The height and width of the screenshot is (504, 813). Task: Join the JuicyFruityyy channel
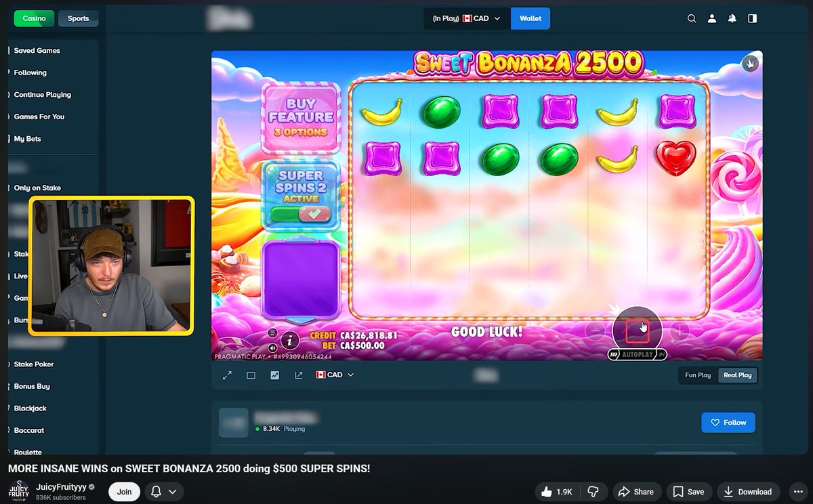tap(124, 492)
